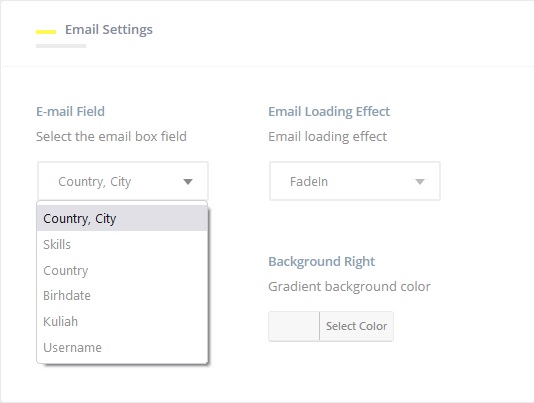Screen dimensions: 534x403
Task: Click the yellow bar icon beside Email Settings
Action: point(46,32)
